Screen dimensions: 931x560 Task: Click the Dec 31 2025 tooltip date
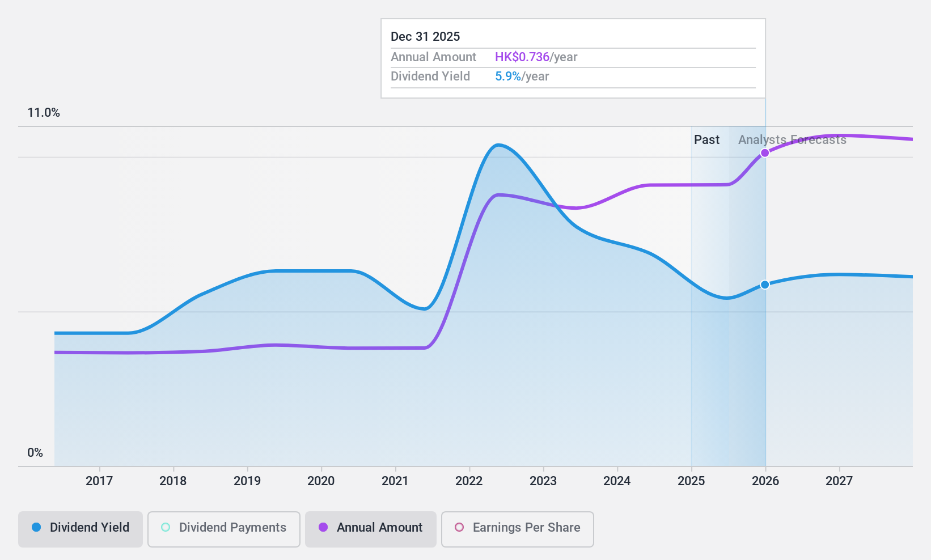425,37
